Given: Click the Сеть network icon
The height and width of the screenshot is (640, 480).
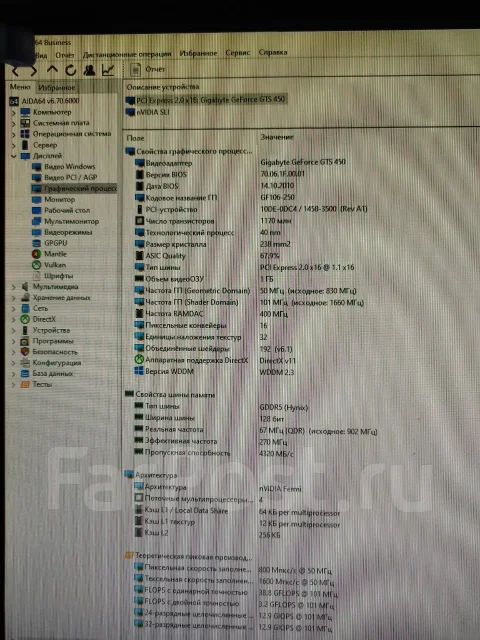Looking at the screenshot, I should 25,308.
